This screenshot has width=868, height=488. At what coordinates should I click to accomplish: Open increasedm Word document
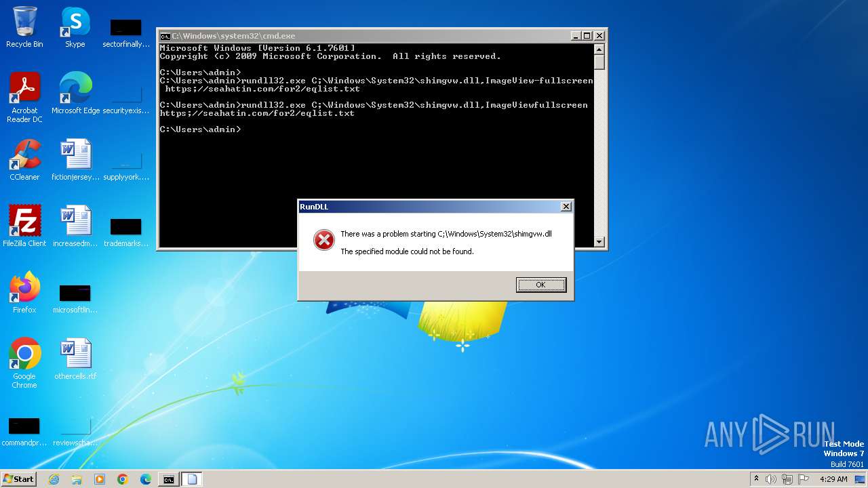pyautogui.click(x=75, y=226)
